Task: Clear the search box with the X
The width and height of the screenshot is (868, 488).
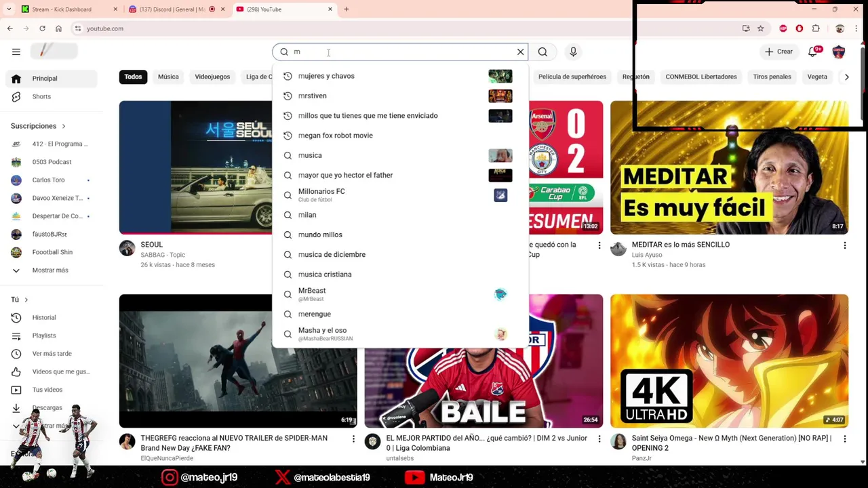Action: 521,52
